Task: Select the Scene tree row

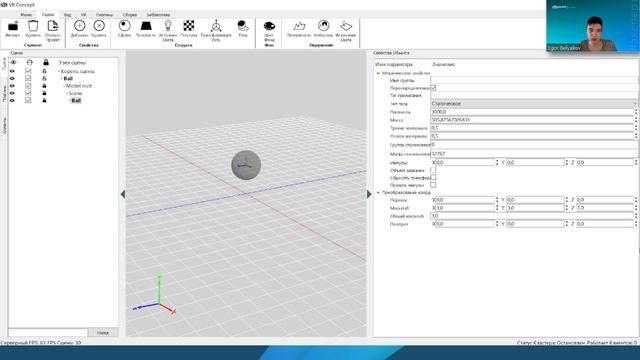Action: click(76, 93)
